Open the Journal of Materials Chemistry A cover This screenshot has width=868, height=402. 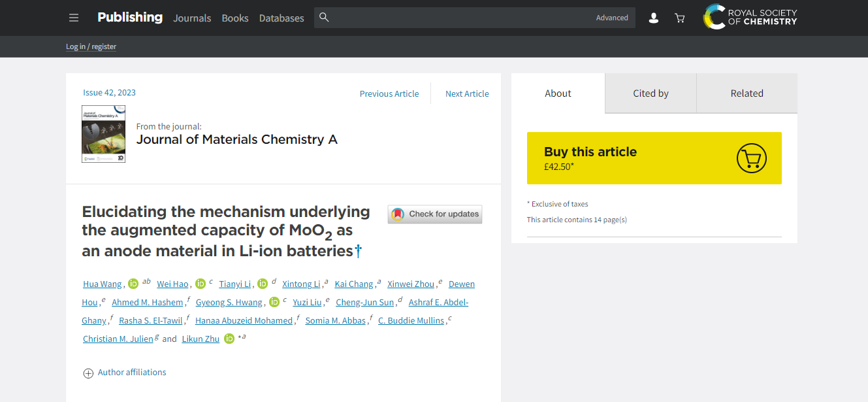[103, 134]
